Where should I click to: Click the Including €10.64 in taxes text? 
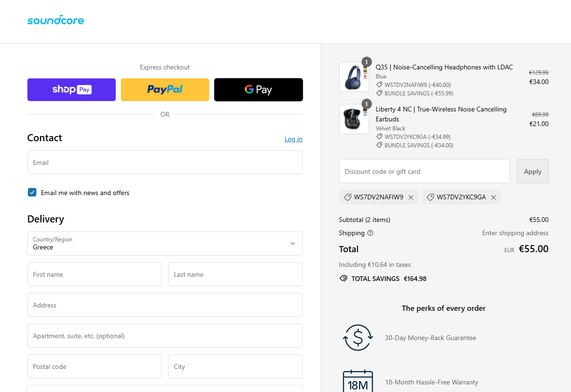click(x=375, y=264)
